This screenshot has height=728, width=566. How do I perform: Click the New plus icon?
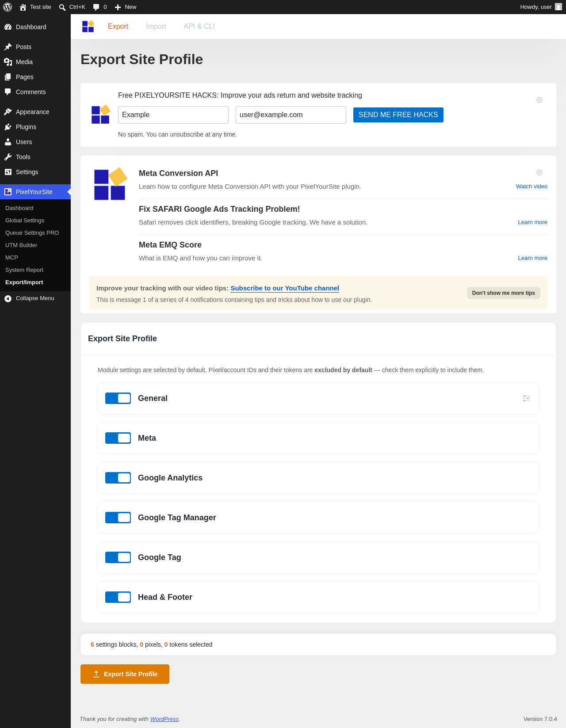click(x=118, y=7)
